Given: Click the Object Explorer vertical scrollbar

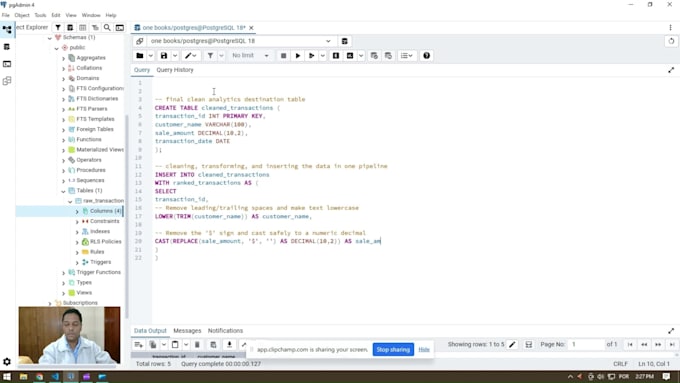Looking at the screenshot, I should (x=127, y=217).
